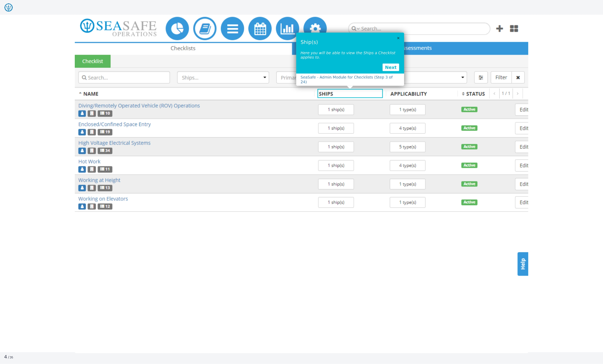
Task: Click 4 type(s) for Enclosed/Confined Space Entry
Action: (408, 128)
